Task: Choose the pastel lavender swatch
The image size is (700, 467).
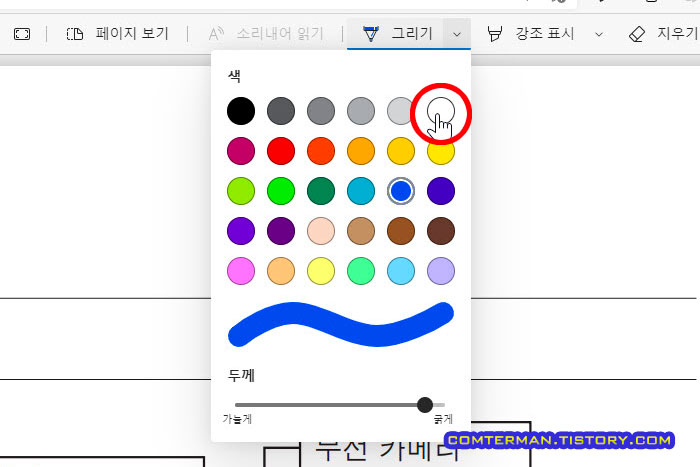Action: pos(441,271)
